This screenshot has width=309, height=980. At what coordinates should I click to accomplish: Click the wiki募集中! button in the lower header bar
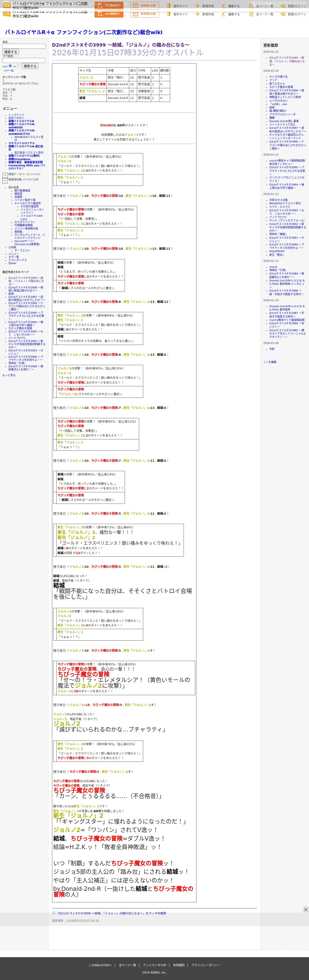[x=109, y=14]
